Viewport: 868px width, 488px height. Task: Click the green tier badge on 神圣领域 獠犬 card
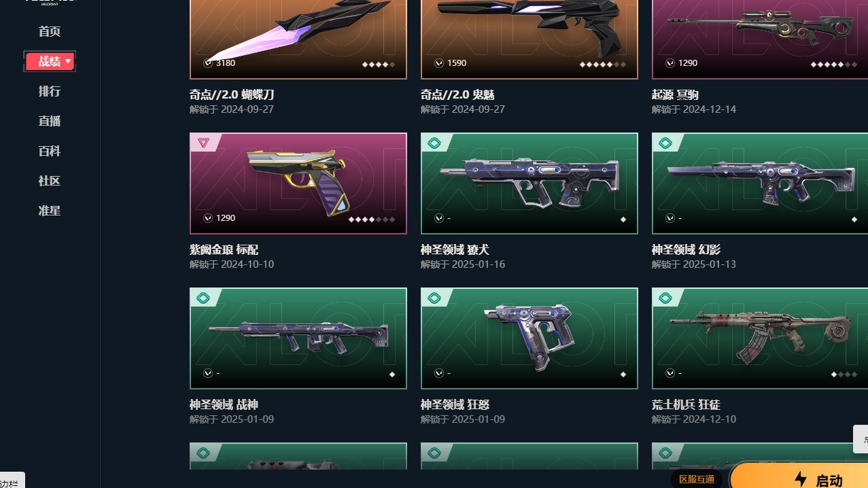[434, 143]
